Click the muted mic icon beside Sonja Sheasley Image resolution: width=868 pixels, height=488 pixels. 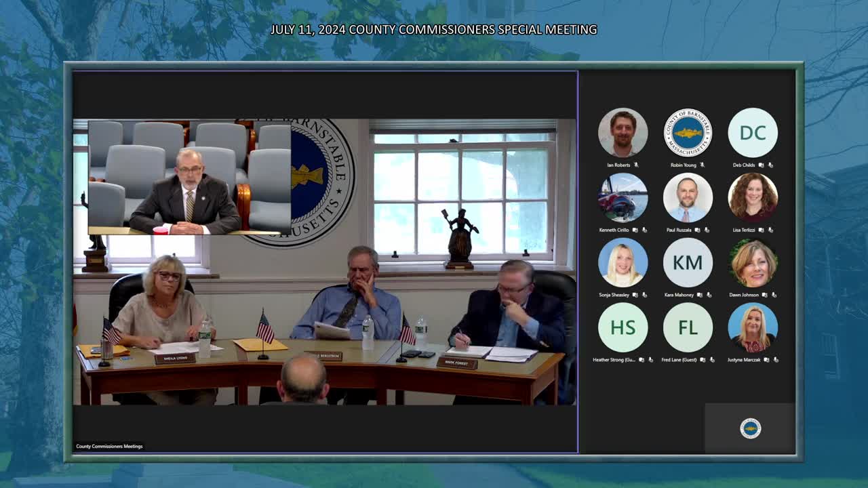click(645, 295)
